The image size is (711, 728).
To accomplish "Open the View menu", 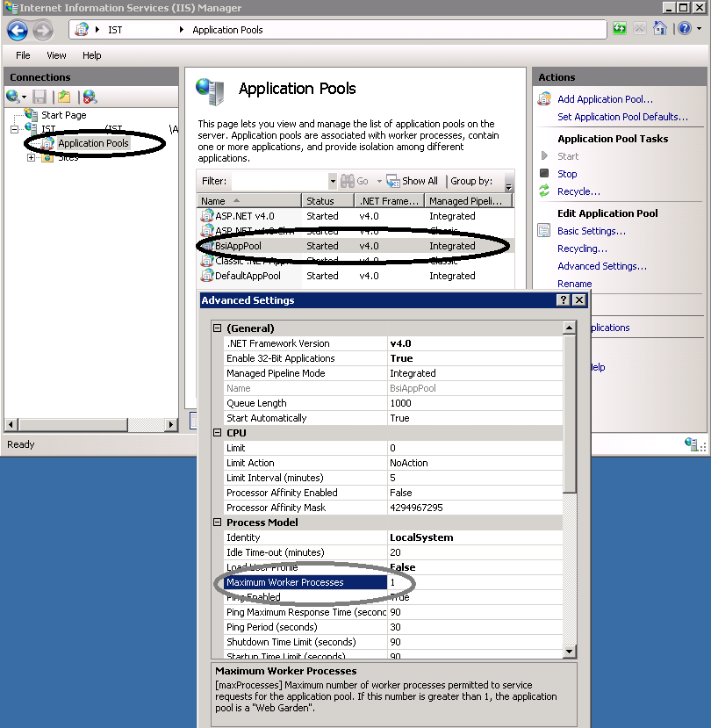I will point(56,55).
